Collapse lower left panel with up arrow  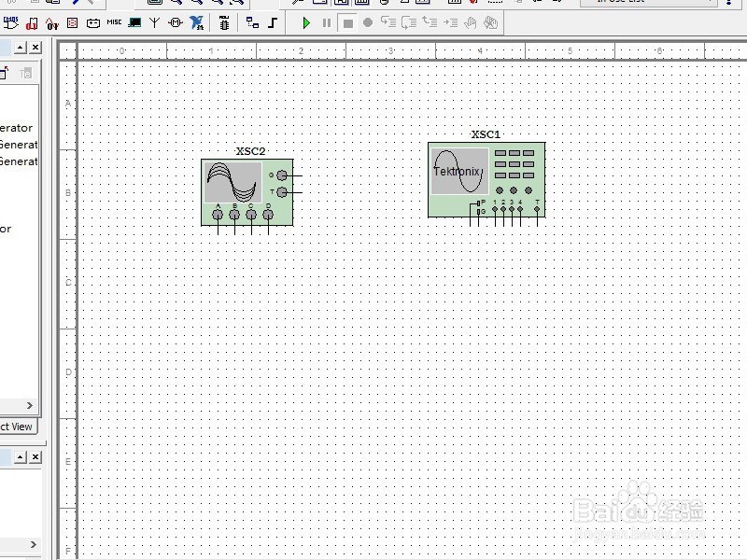(x=20, y=457)
